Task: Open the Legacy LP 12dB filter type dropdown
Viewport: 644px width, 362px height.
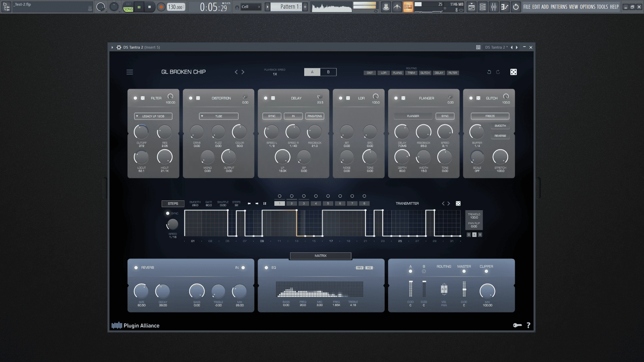Action: [153, 116]
